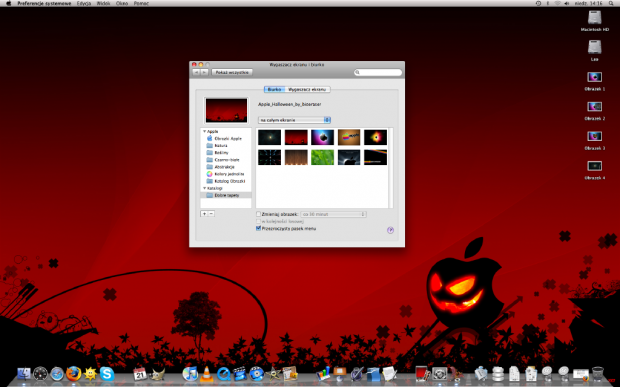Uncheck Przezroczysty pasek menu option

[x=258, y=228]
